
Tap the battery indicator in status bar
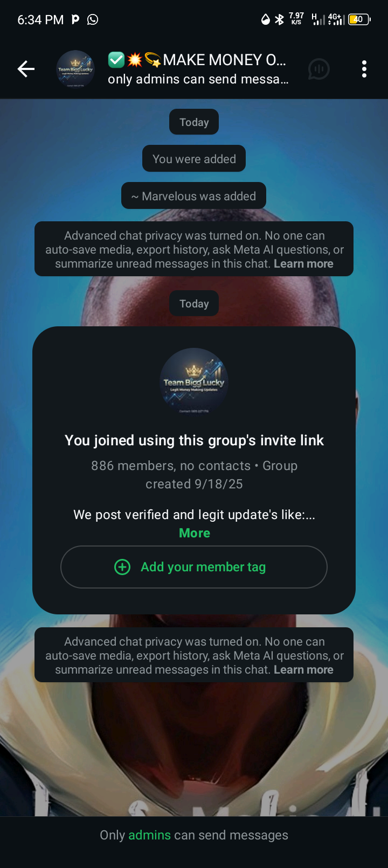(359, 19)
